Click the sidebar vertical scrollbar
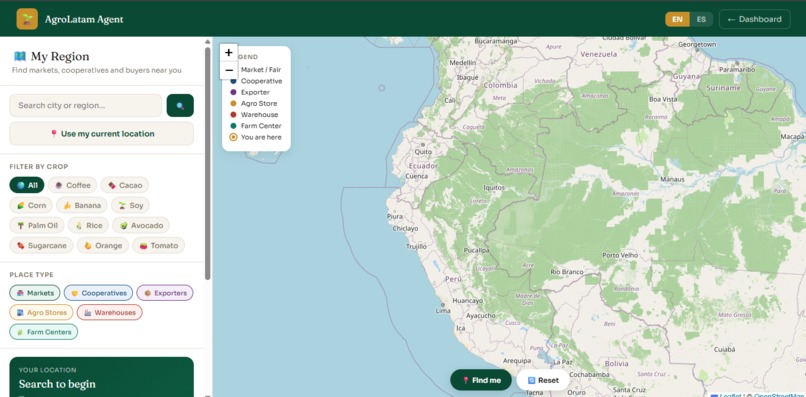This screenshot has width=806, height=397. coord(208,164)
